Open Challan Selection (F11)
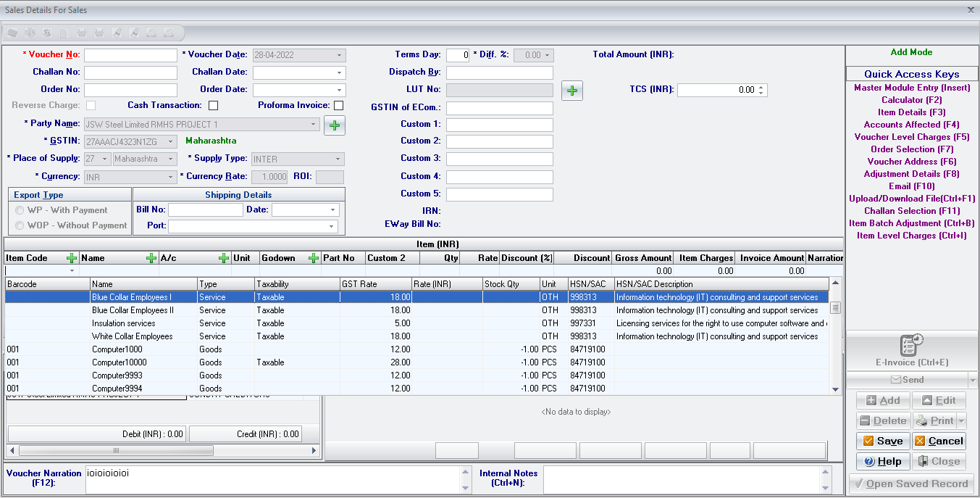Screen dimensions: 980x498 point(912,211)
